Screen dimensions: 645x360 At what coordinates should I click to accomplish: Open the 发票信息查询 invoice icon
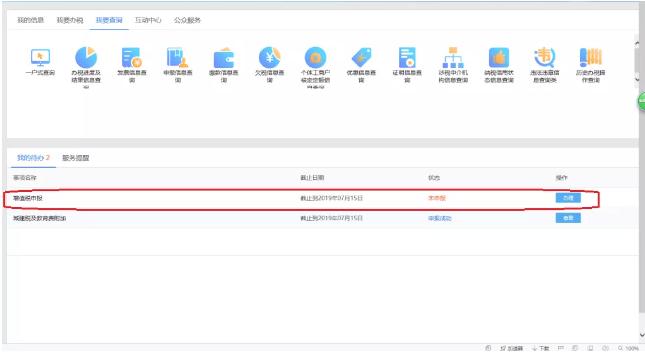(x=132, y=57)
